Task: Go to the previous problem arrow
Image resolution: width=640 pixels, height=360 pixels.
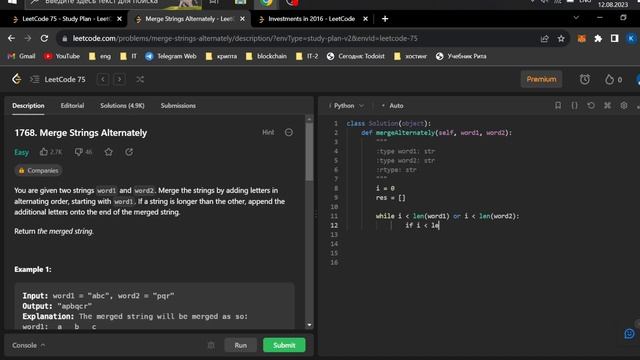Action: (103, 79)
